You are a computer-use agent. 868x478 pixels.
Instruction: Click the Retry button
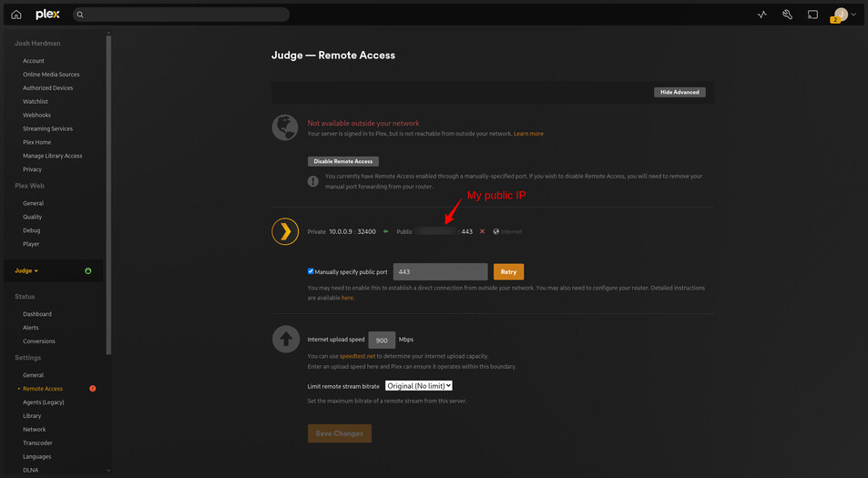click(508, 271)
